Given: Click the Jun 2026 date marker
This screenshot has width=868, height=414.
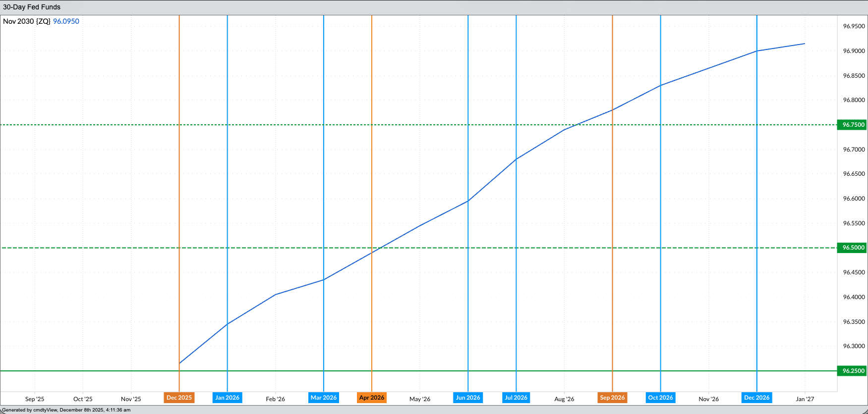Looking at the screenshot, I should pyautogui.click(x=468, y=398).
